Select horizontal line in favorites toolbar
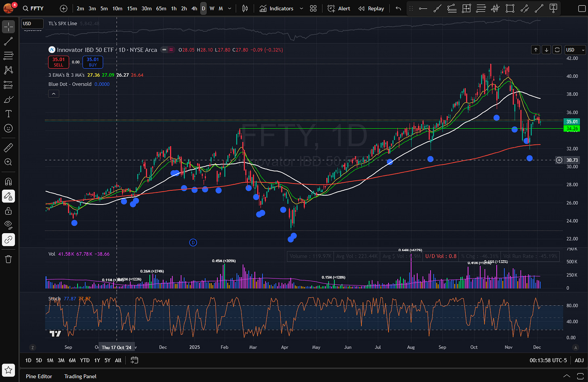This screenshot has height=382, width=588. pyautogui.click(x=423, y=8)
